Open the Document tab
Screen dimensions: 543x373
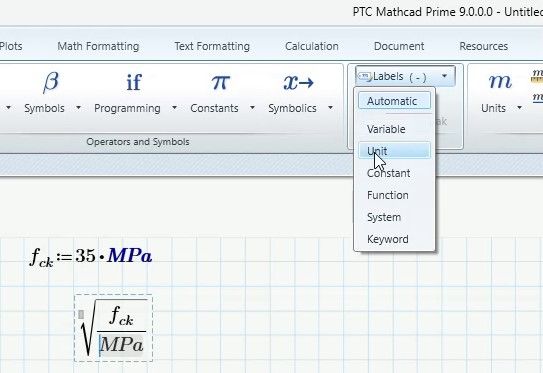[399, 46]
